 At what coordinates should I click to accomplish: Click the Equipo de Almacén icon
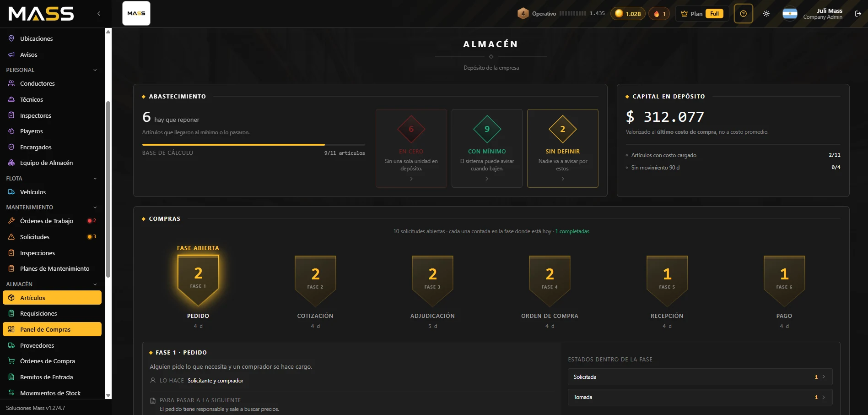coord(11,163)
